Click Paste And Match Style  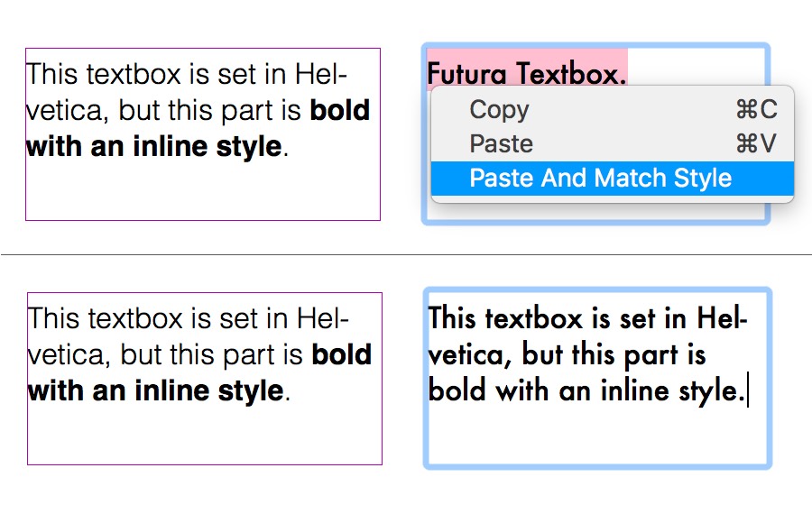click(x=600, y=179)
